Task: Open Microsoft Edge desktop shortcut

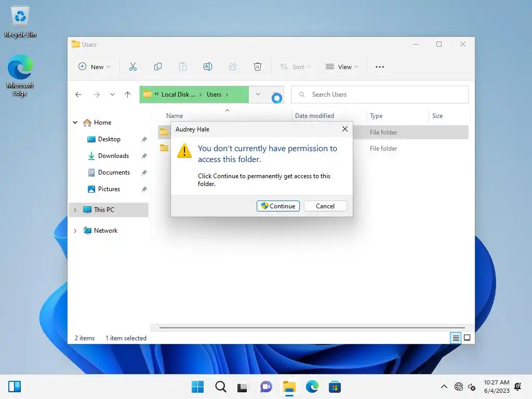Action: pyautogui.click(x=20, y=75)
